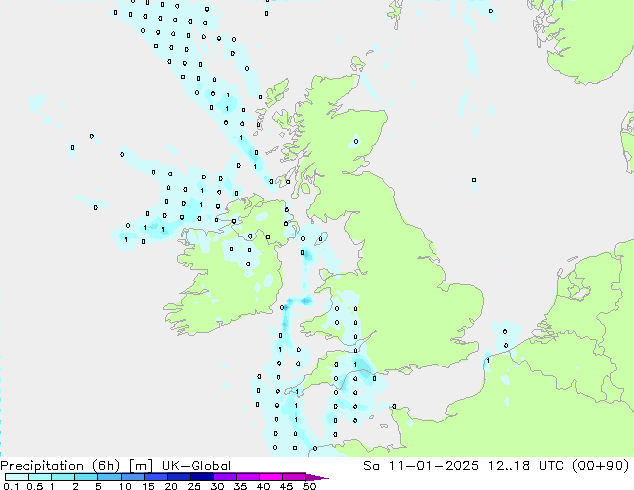Click the 1–2 legend color box
634x490 pixels.
coord(63,477)
